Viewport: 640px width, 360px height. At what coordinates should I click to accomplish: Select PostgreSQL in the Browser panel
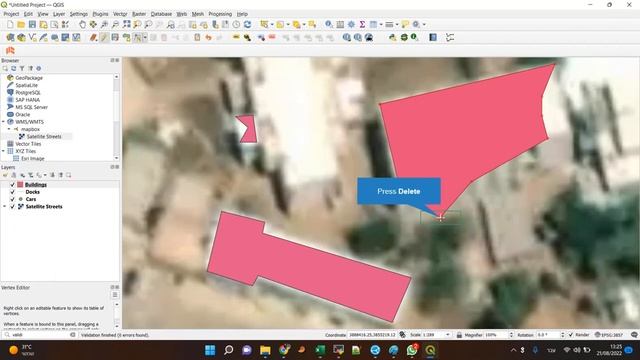point(28,93)
